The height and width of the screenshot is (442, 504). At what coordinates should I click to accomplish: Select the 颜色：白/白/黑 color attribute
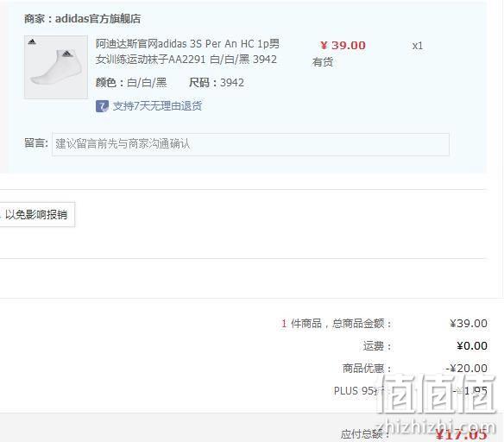coord(131,83)
